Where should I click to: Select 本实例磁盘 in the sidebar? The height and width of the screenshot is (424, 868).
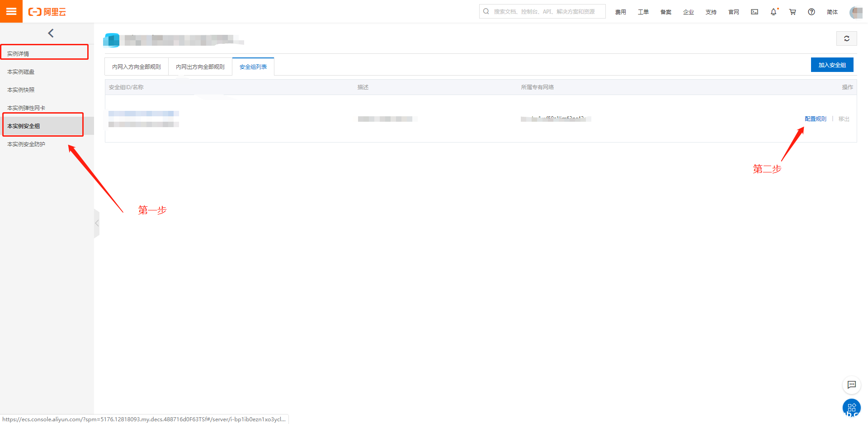21,71
